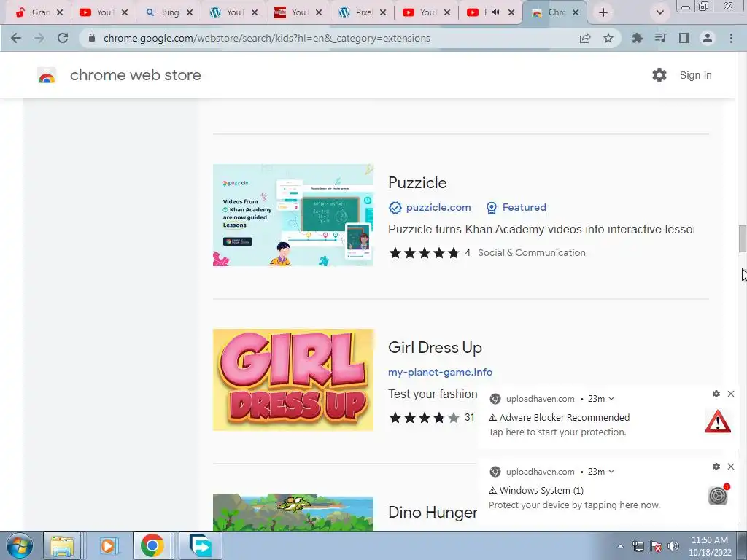Open the Dino Hunger thumbnail
This screenshot has width=747, height=560.
(x=293, y=513)
